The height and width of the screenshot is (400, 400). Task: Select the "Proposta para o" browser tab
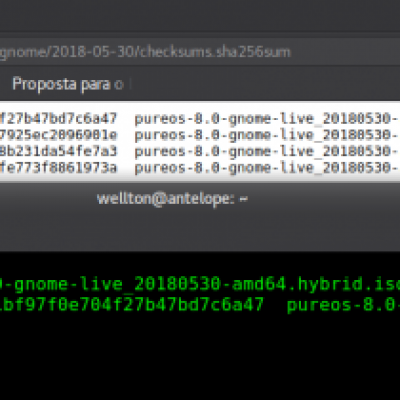click(x=68, y=84)
